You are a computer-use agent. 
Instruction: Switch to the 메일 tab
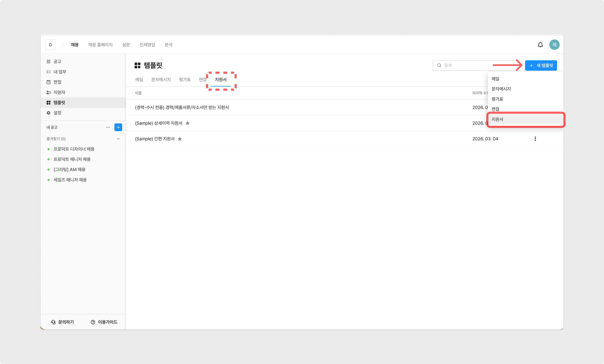139,79
